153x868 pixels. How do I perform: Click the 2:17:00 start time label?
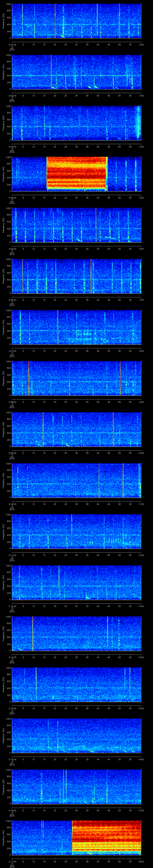click(x=12, y=861)
